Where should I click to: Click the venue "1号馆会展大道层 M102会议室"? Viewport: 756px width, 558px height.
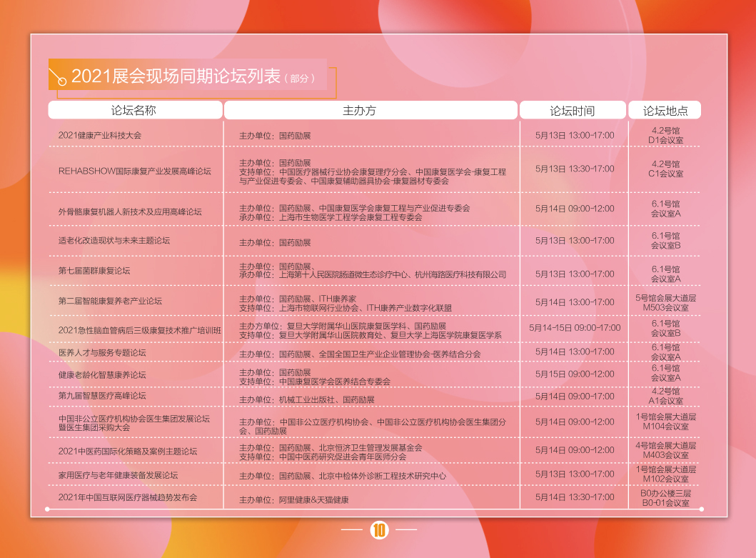click(x=666, y=474)
